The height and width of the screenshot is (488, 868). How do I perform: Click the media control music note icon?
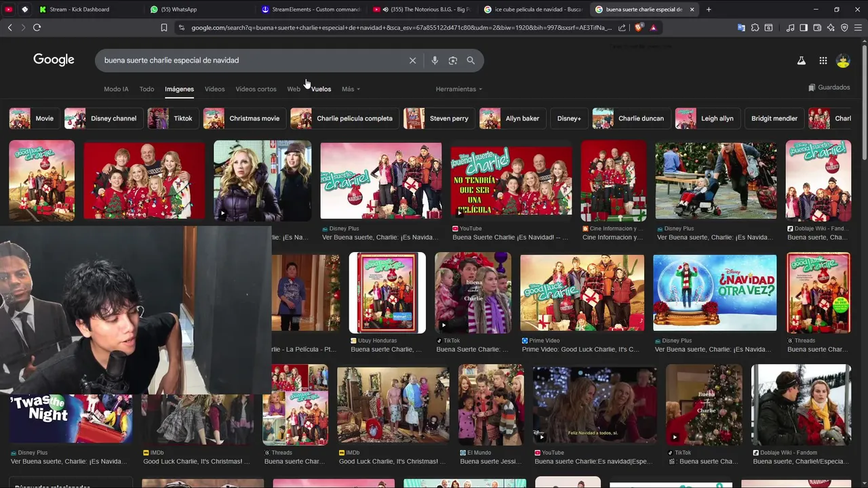pyautogui.click(x=790, y=28)
